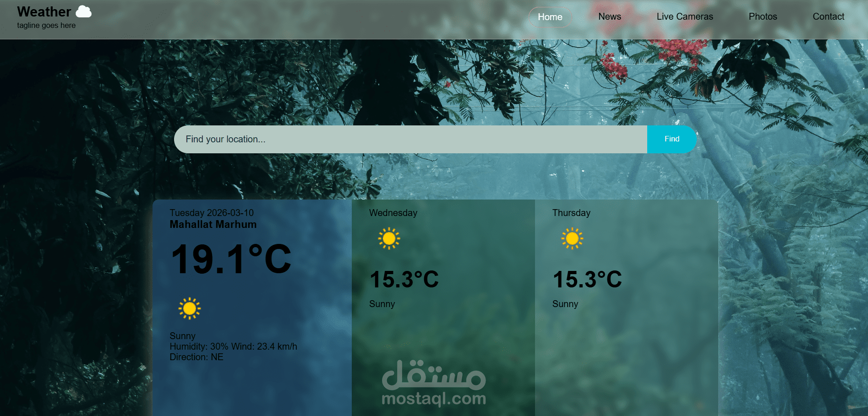868x416 pixels.
Task: Open the Home navigation item
Action: (x=550, y=16)
